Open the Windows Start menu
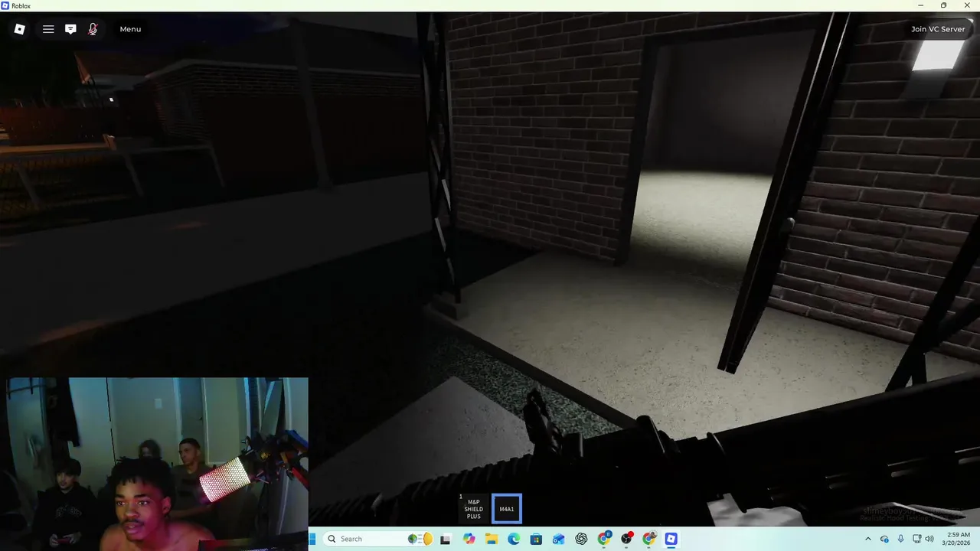The height and width of the screenshot is (551, 980). point(312,539)
